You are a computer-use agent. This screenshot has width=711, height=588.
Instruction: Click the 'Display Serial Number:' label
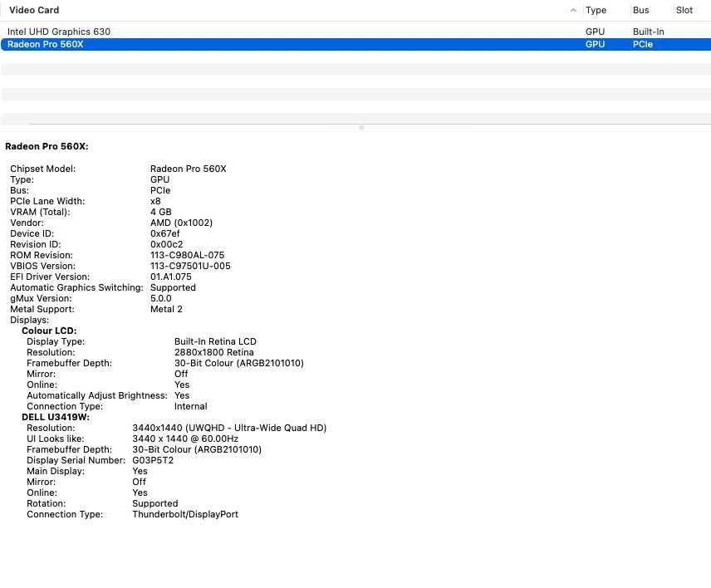[x=76, y=460]
